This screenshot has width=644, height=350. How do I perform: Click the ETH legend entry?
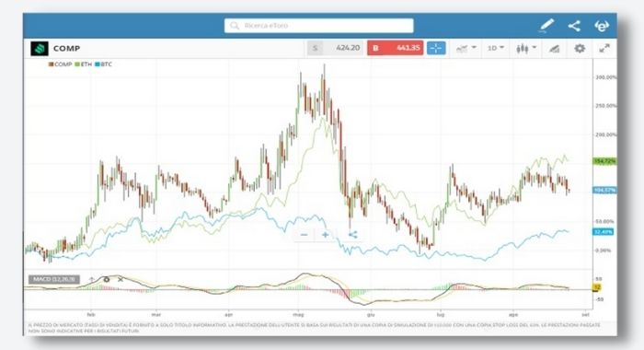(84, 64)
